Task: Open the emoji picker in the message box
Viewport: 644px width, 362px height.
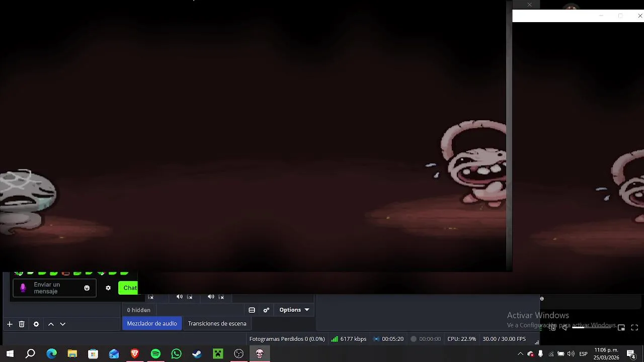Action: pos(87,288)
